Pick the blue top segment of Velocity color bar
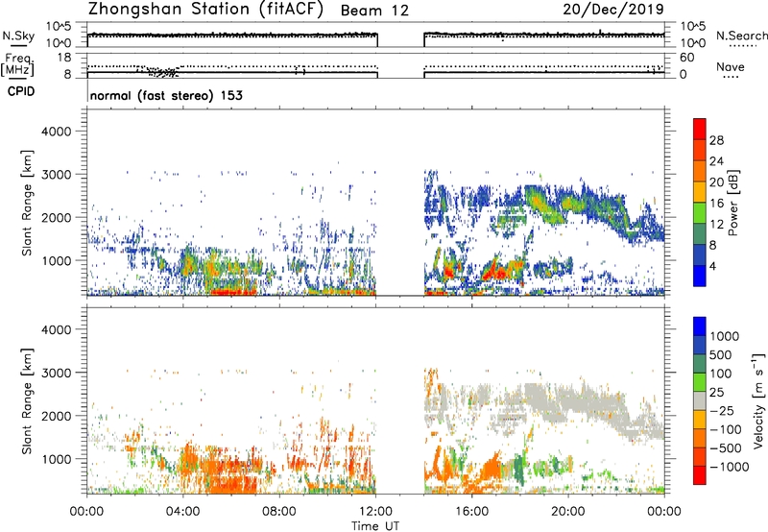This screenshot has width=768, height=532. pos(700,326)
